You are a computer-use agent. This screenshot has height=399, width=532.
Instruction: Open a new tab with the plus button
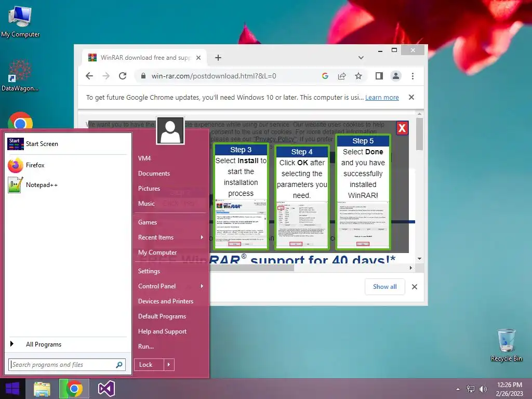[x=218, y=58]
